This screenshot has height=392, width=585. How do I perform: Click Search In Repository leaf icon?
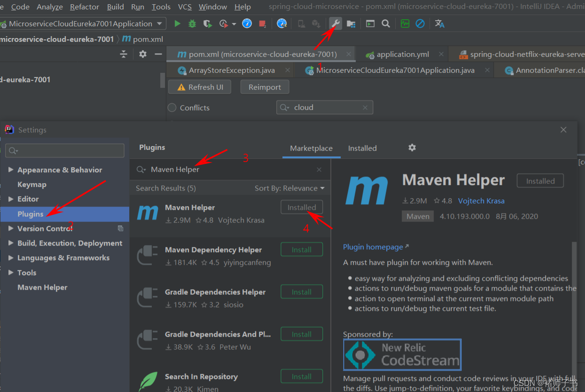coord(148,382)
